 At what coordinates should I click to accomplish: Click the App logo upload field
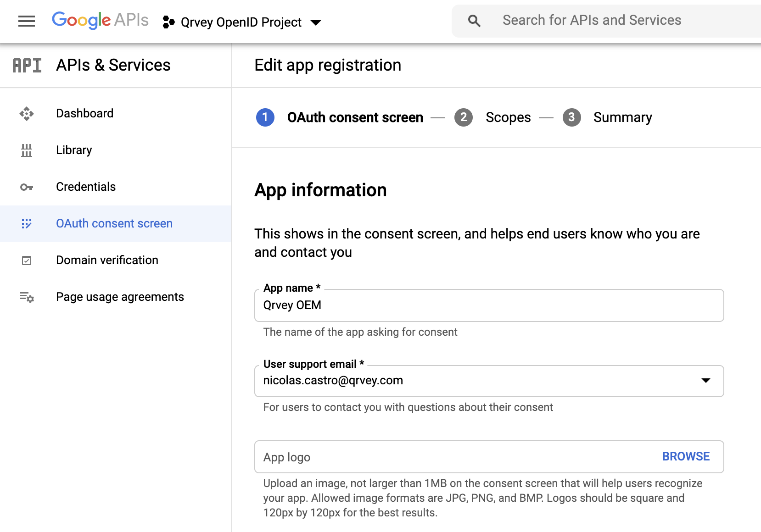[x=489, y=457]
